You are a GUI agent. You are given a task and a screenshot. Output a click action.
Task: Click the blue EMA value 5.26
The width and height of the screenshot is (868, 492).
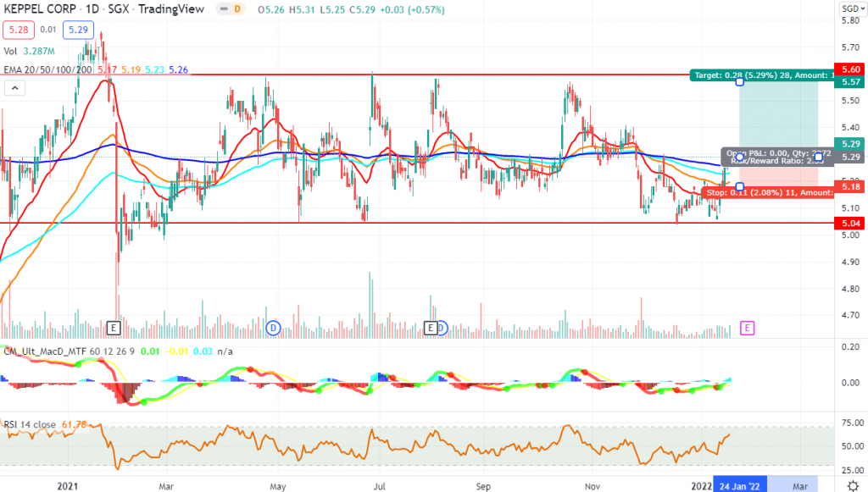click(x=178, y=70)
